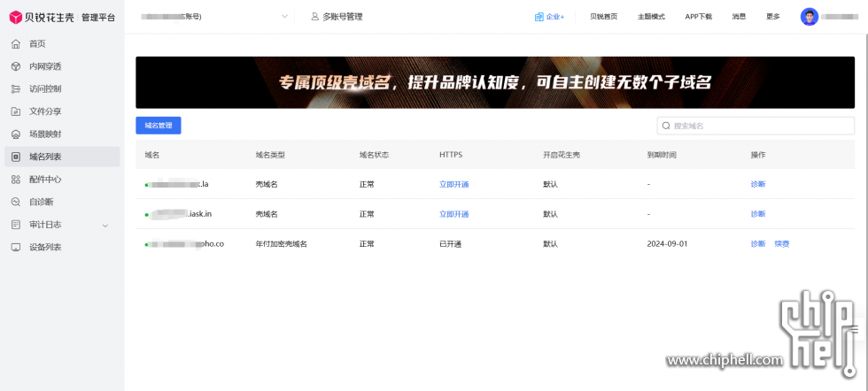Click the 开启花生壳 column header

click(562, 155)
